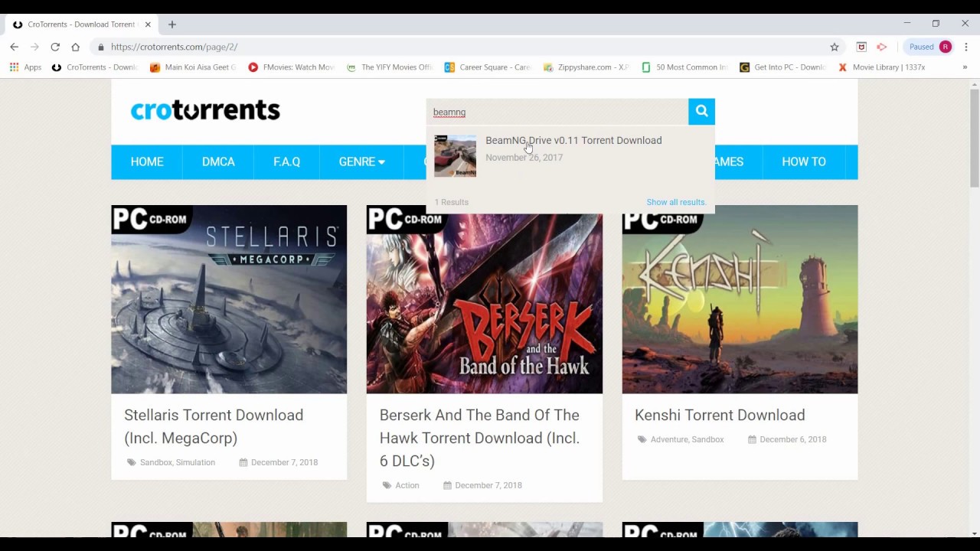Viewport: 980px width, 551px height.
Task: Open the Movie Library 1337x bookmark
Action: tap(881, 67)
